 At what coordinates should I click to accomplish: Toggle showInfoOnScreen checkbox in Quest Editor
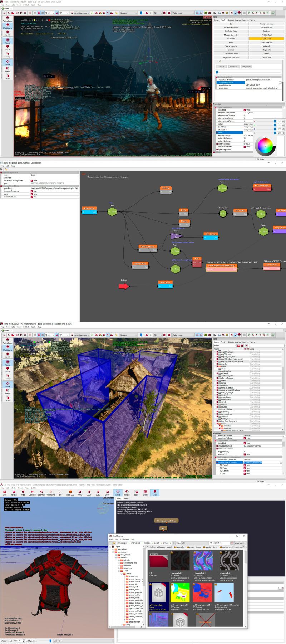click(x=31, y=191)
